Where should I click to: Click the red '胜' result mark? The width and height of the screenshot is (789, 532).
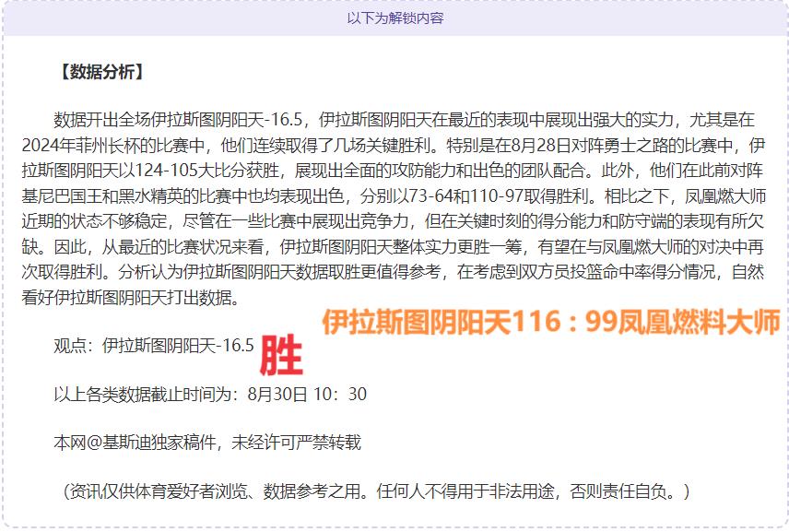[281, 355]
